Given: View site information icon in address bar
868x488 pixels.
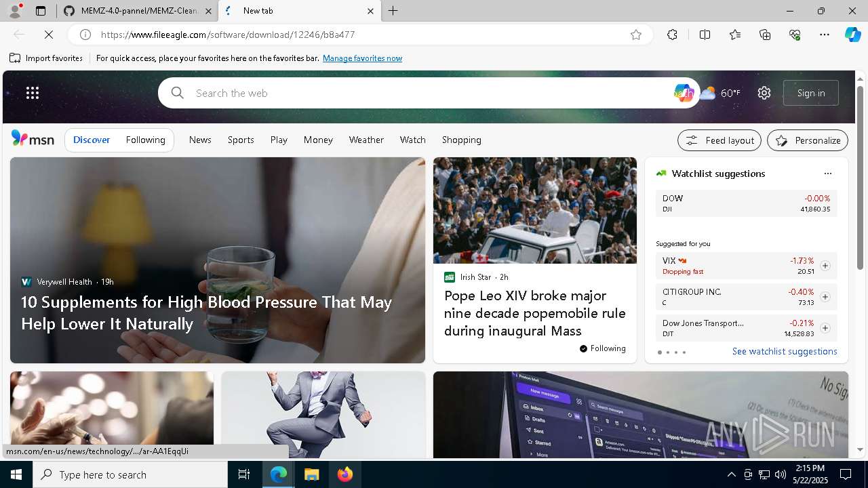Looking at the screenshot, I should coord(85,35).
